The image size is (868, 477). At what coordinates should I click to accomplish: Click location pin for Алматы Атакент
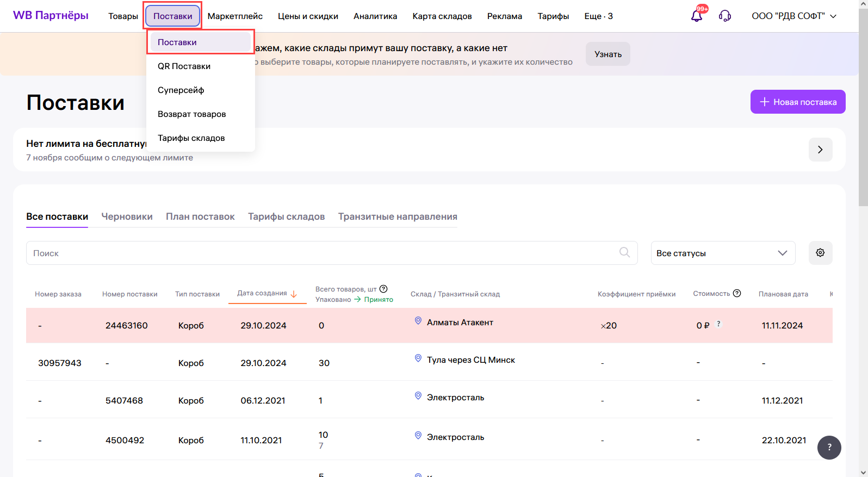coord(418,321)
